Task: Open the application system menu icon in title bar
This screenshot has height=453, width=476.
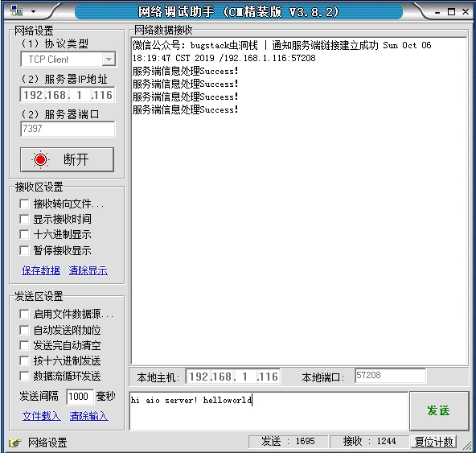Action: (x=16, y=11)
